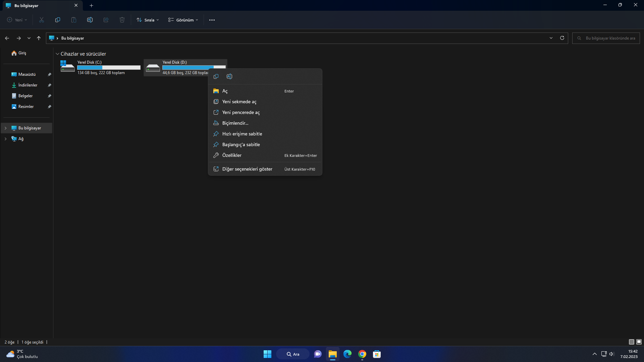The width and height of the screenshot is (644, 362).
Task: Refresh the current folder view
Action: tap(562, 38)
